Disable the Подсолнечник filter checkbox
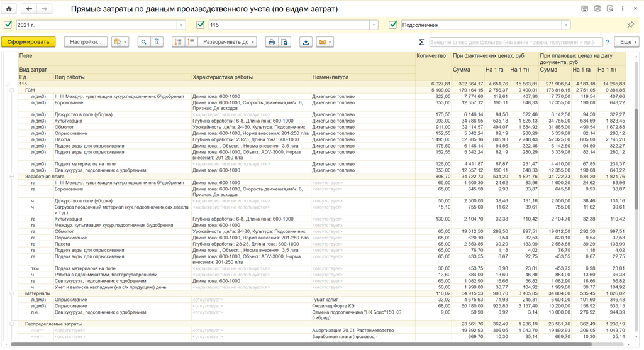 point(393,25)
